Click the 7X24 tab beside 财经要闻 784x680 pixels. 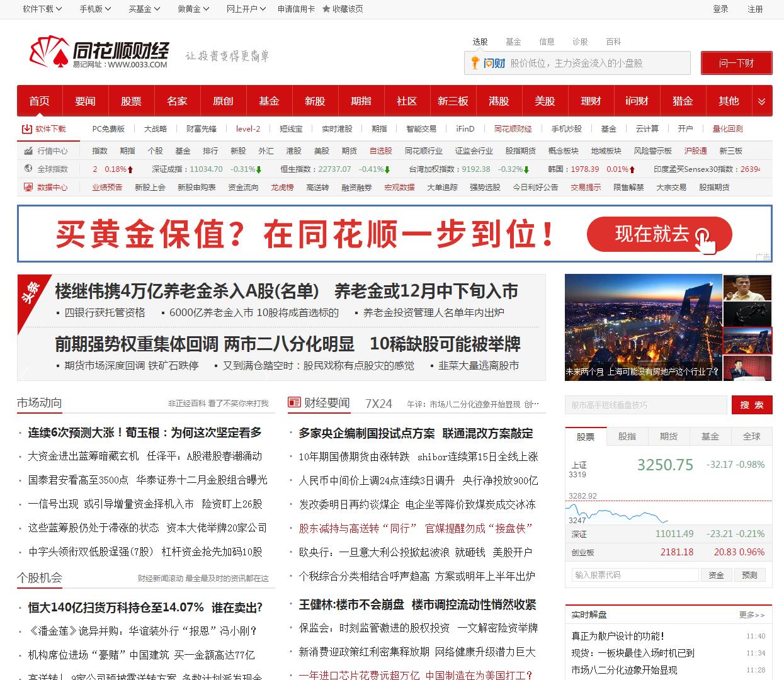tap(378, 404)
